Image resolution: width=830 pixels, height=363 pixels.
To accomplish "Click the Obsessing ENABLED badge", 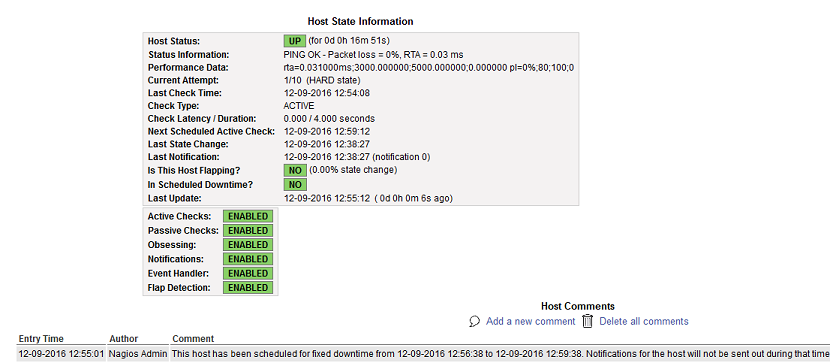I will click(248, 245).
